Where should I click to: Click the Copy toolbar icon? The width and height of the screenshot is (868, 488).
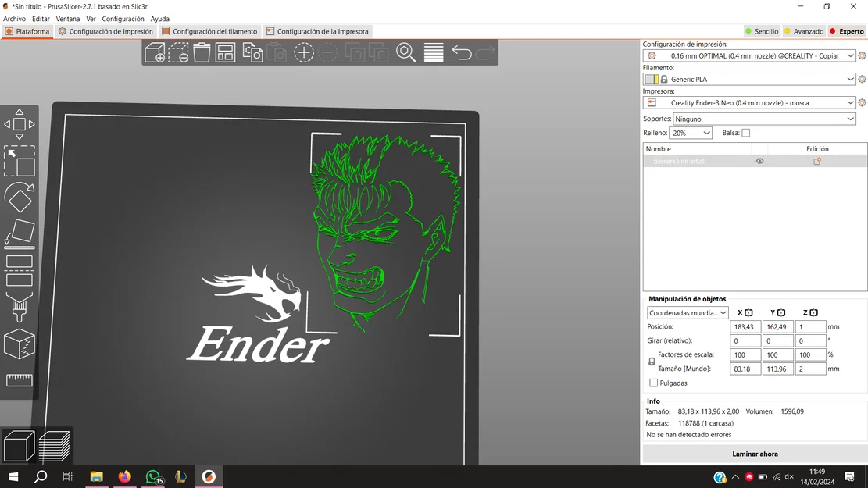point(252,52)
